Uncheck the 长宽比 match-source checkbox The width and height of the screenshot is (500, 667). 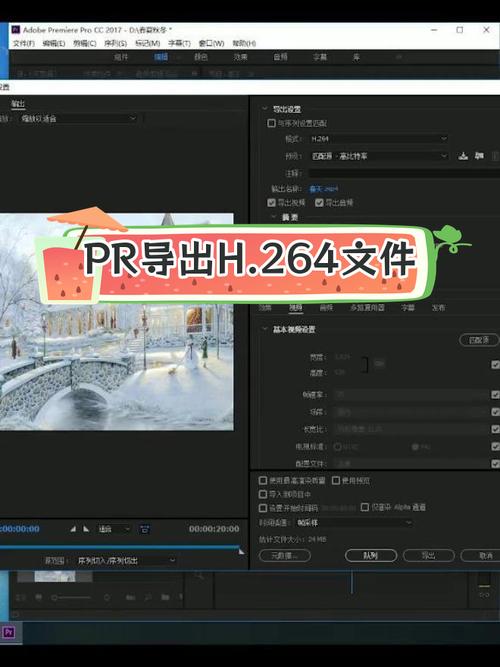coord(495,429)
